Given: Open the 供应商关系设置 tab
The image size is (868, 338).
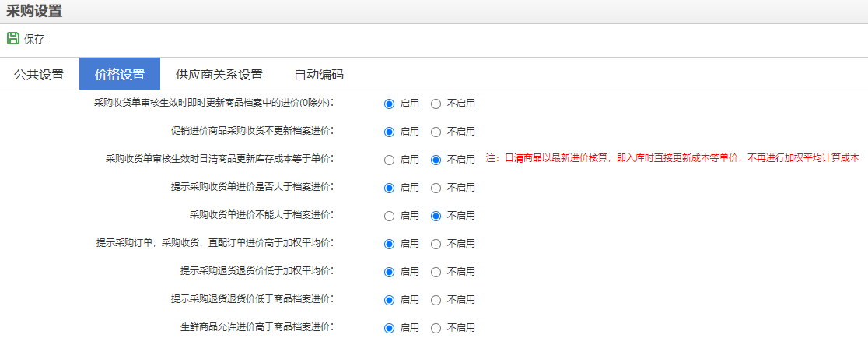Looking at the screenshot, I should click(x=219, y=75).
